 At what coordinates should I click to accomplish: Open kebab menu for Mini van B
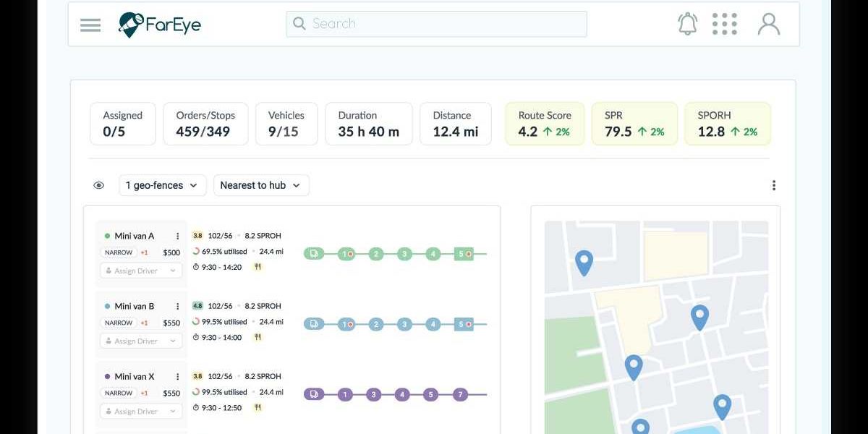[177, 306]
